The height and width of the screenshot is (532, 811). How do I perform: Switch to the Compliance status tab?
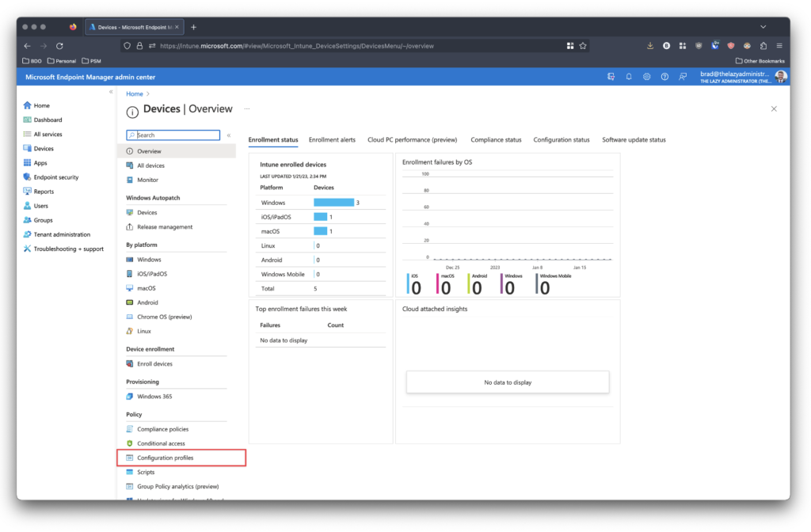(x=496, y=140)
